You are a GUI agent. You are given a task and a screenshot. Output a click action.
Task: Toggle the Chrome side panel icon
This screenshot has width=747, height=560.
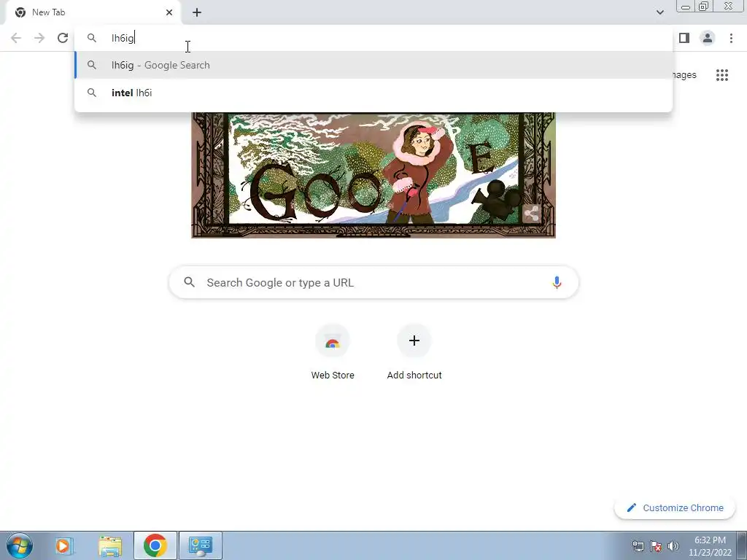(x=684, y=38)
